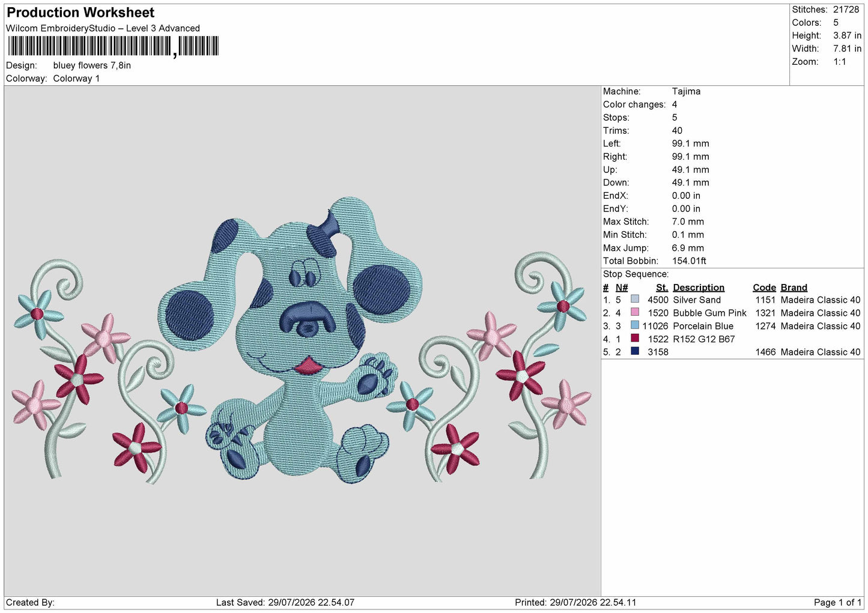This screenshot has height=613, width=868.
Task: Click the Silver Sand description text
Action: [x=697, y=300]
